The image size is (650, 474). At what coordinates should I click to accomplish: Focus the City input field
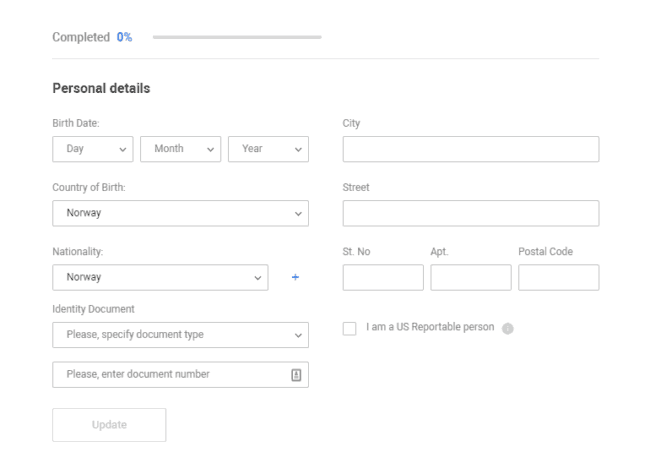[471, 149]
